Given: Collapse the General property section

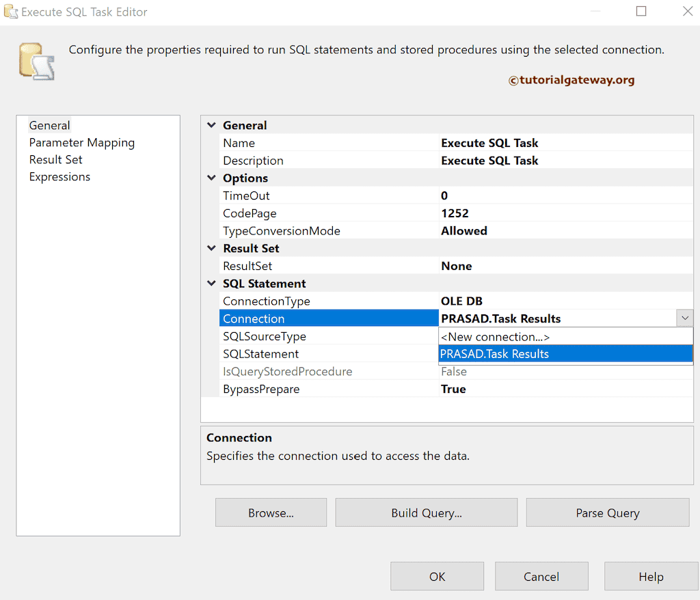Looking at the screenshot, I should point(211,125).
